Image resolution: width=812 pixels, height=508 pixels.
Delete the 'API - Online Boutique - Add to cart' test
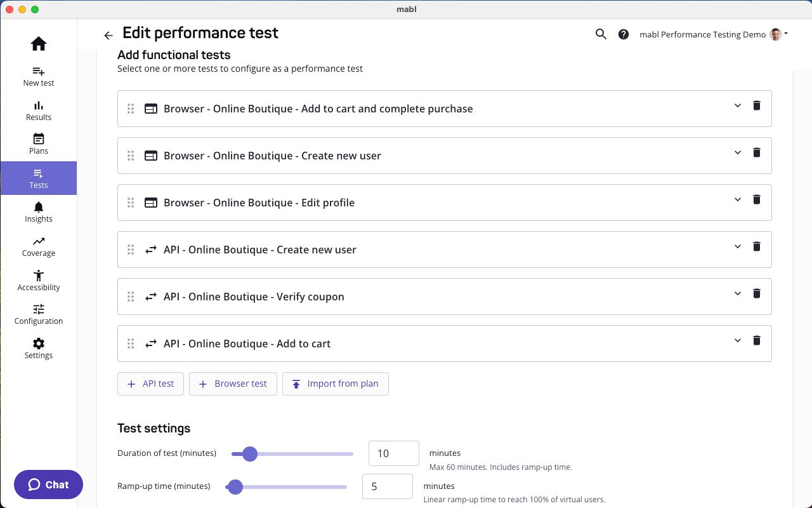tap(757, 340)
